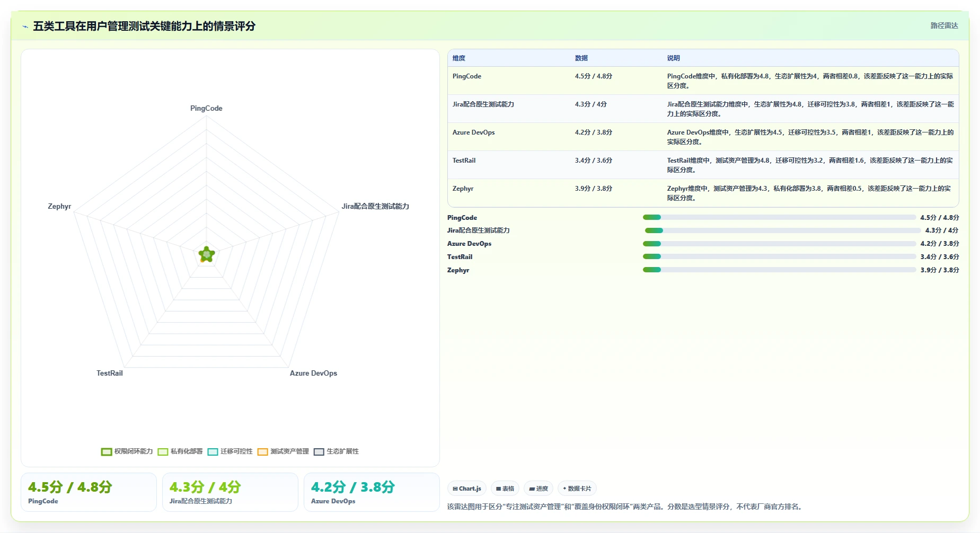Click the table cell 3.4分 / 3.6分
980x533 pixels.
(594, 161)
